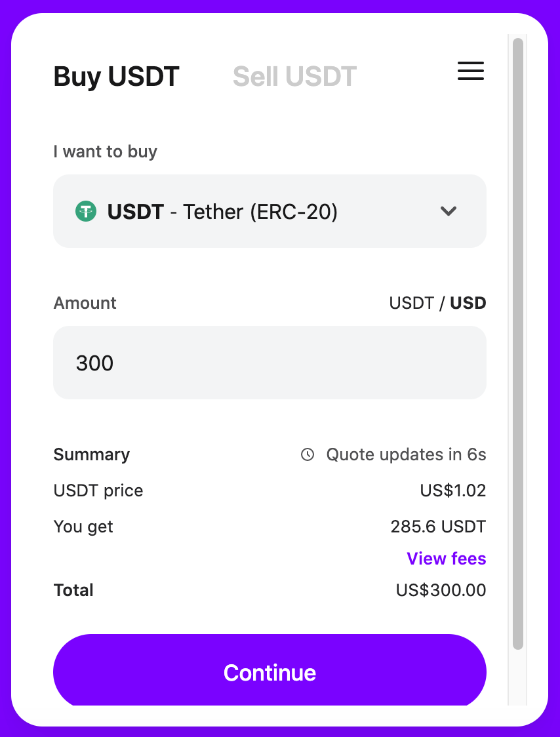This screenshot has width=560, height=737.
Task: Toggle amount currency to USDT
Action: click(x=411, y=303)
